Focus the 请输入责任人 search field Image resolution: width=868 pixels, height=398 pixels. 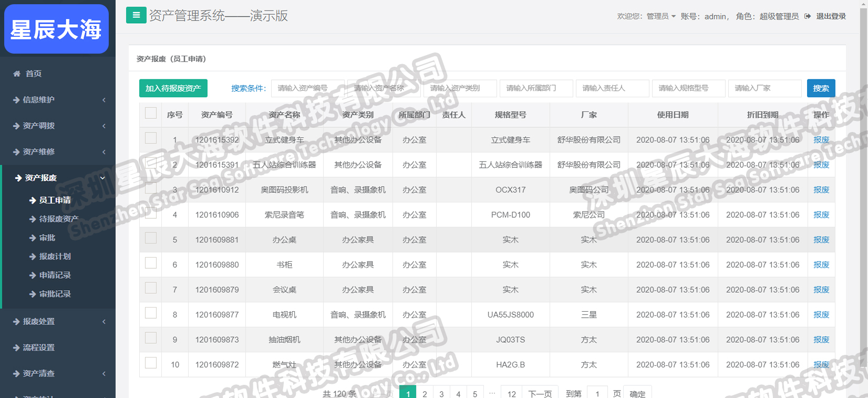(x=613, y=88)
